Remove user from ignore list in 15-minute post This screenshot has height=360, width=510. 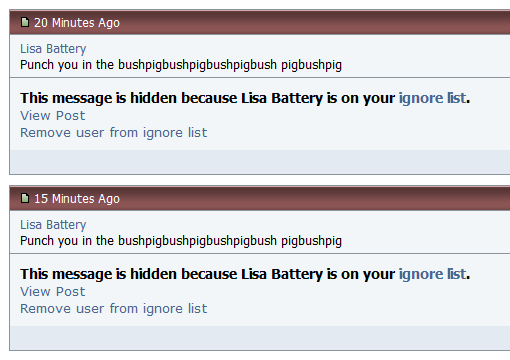point(114,309)
